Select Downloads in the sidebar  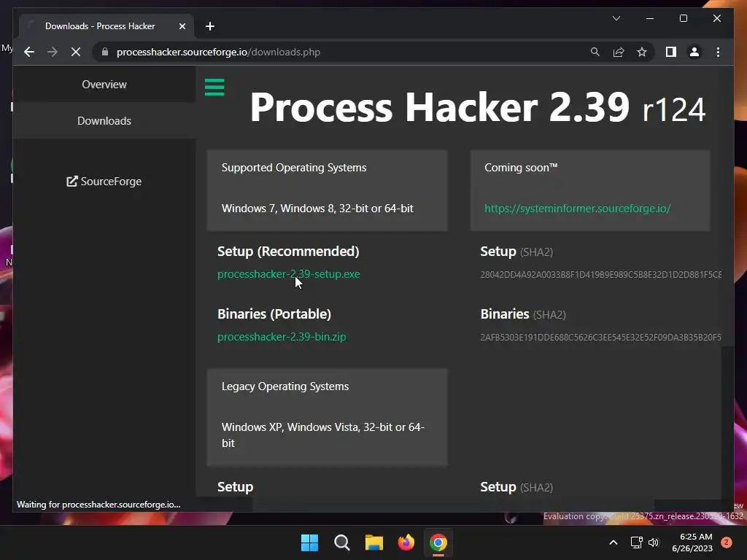coord(104,121)
